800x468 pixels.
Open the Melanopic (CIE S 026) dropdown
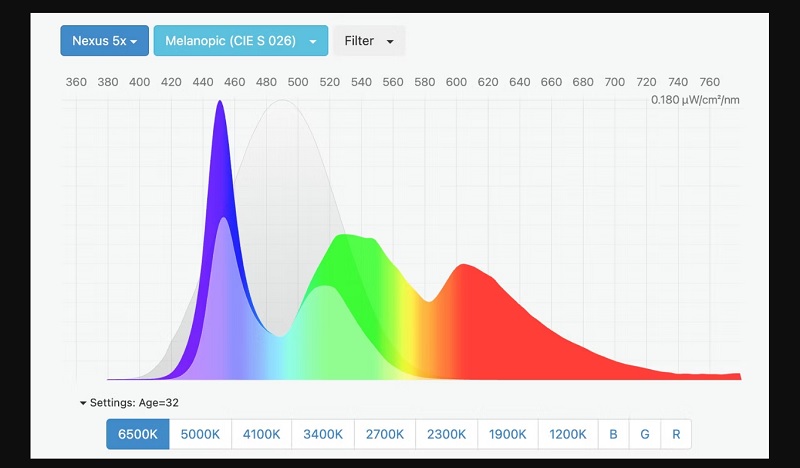240,41
